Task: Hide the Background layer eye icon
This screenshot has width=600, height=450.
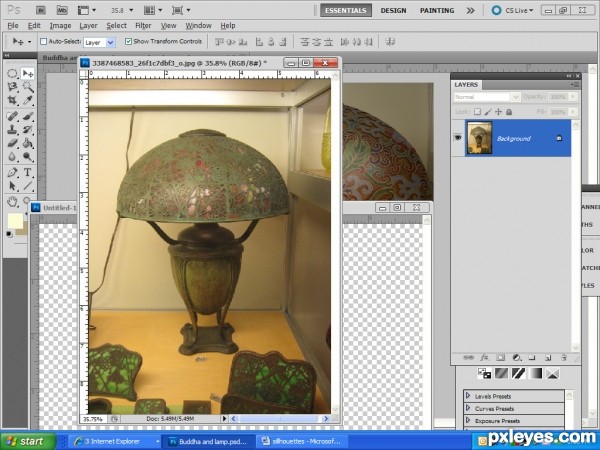Action: (458, 137)
